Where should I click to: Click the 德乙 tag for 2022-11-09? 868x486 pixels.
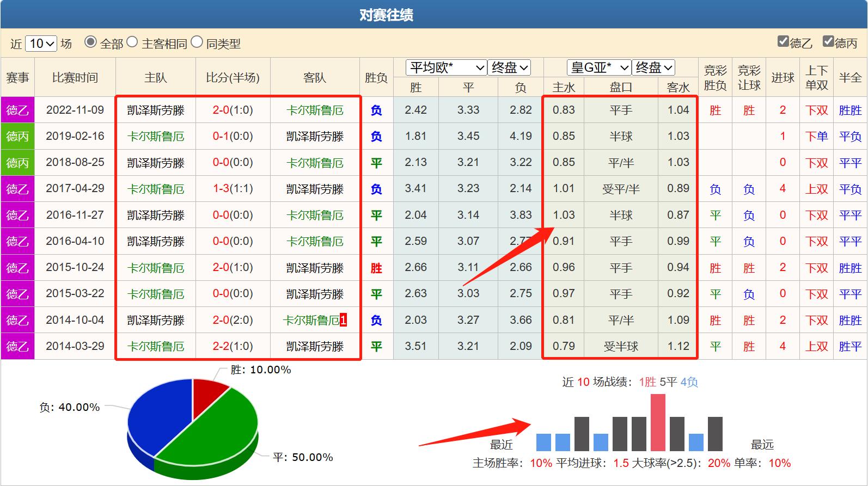pyautogui.click(x=17, y=110)
